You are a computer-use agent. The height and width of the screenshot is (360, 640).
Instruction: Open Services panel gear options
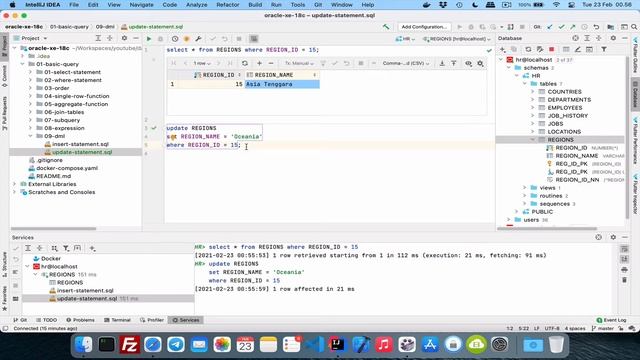tap(613, 237)
